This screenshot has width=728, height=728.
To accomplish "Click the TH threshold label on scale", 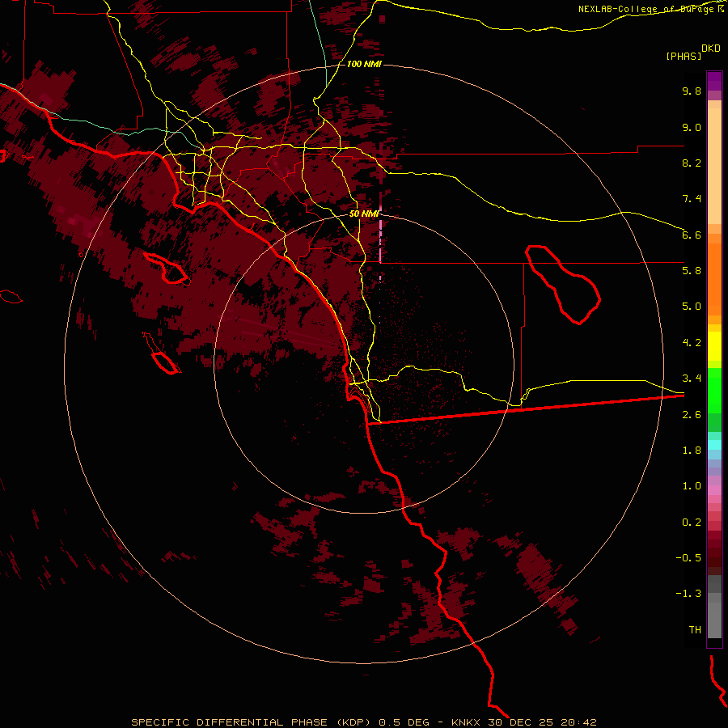I will pyautogui.click(x=695, y=630).
